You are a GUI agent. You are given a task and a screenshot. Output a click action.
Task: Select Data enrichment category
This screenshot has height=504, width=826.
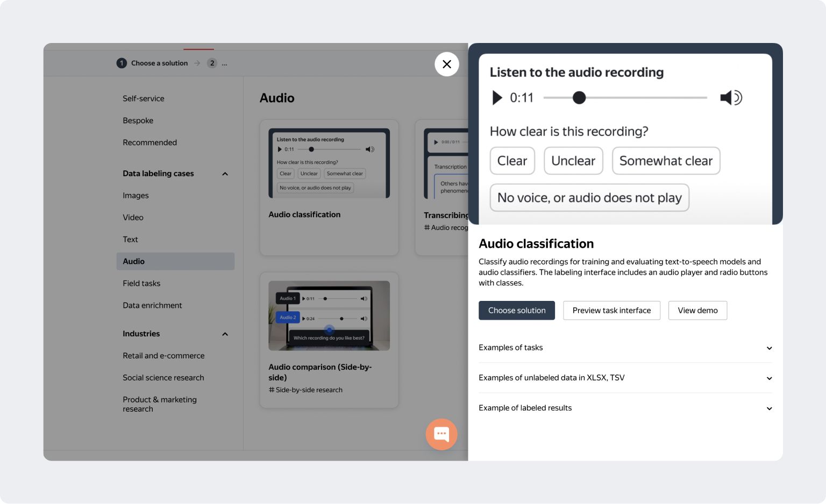click(152, 305)
